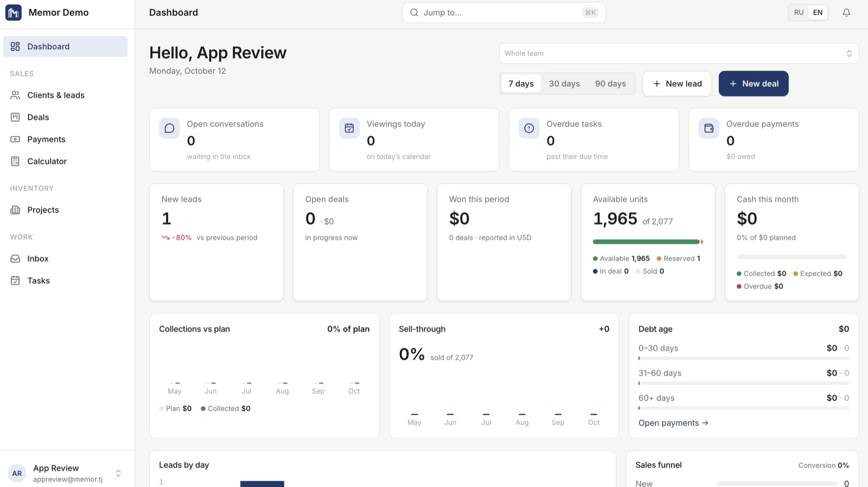868x487 pixels.
Task: Click the In deal legend entry
Action: point(611,271)
